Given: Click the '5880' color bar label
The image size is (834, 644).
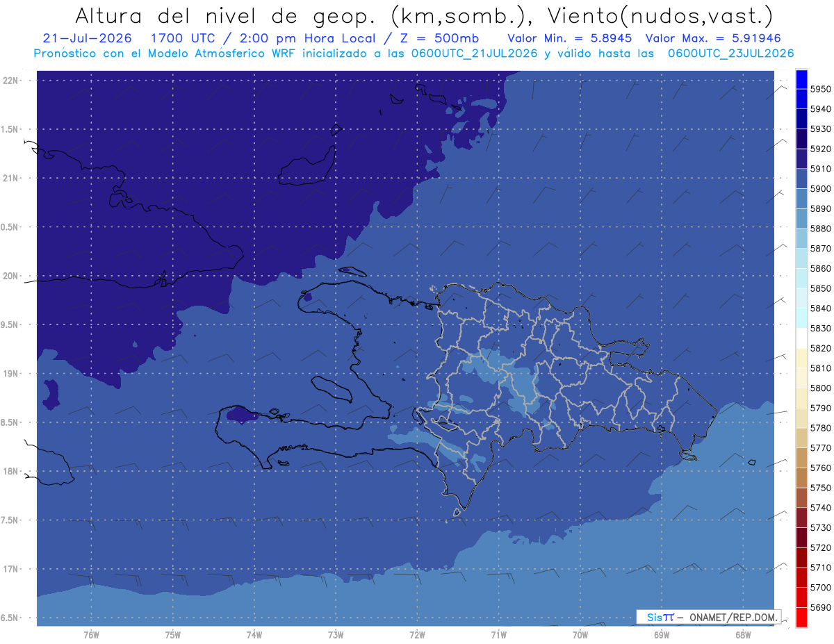Looking at the screenshot, I should coord(820,229).
